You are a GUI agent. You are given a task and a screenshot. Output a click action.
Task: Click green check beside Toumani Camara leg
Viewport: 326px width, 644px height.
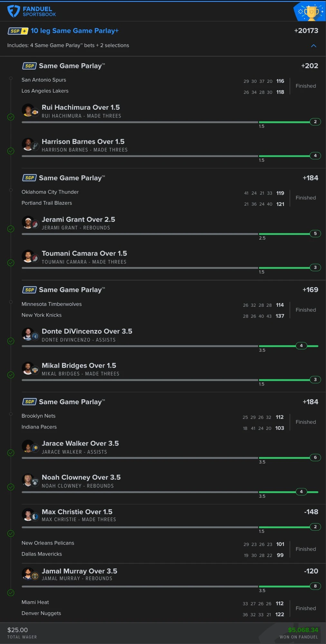(x=11, y=263)
